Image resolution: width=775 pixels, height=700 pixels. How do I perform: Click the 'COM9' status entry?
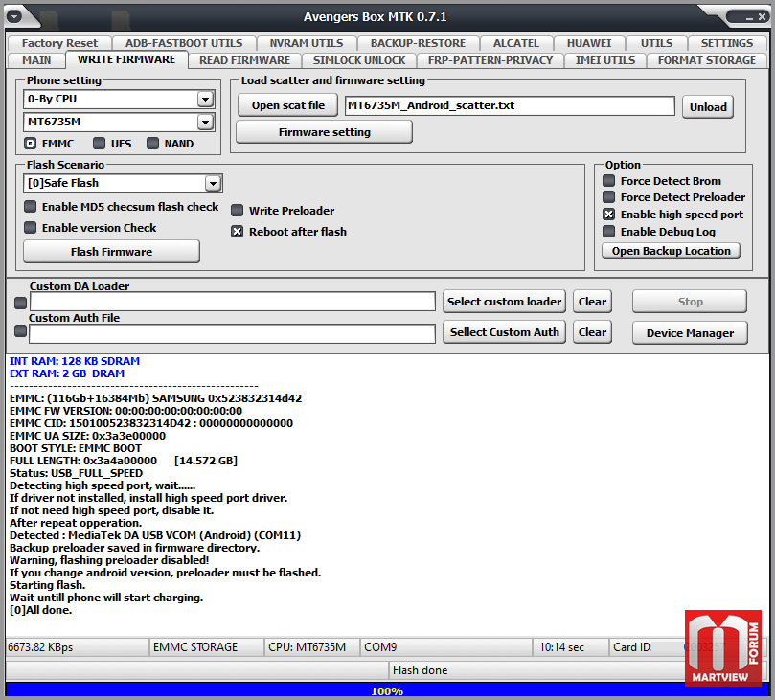tap(380, 647)
